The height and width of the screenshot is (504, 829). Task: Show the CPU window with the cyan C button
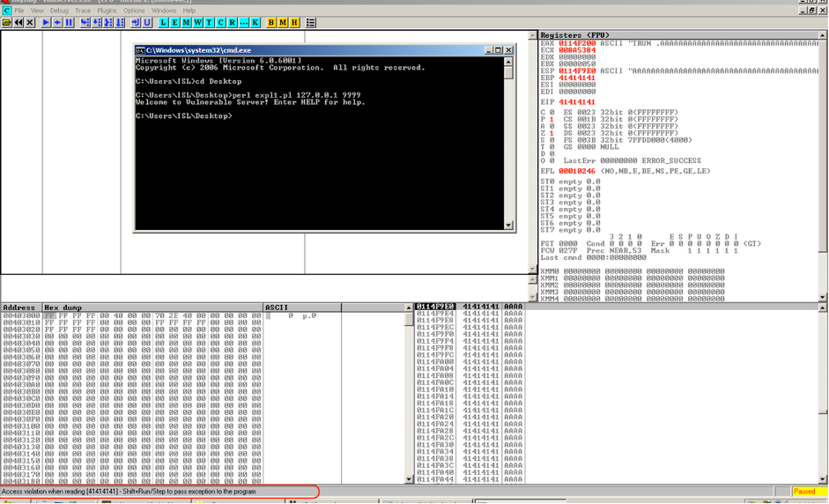pos(221,23)
